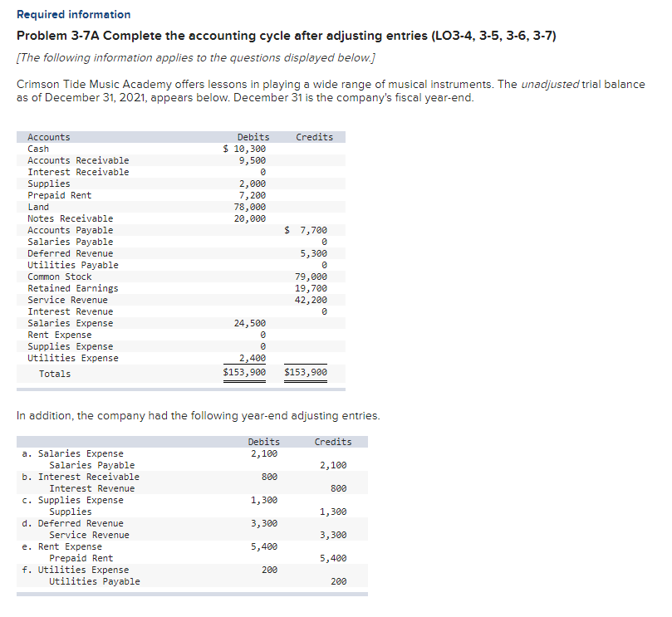This screenshot has height=617, width=672.
Task: Select the 2,400 Utilities Expense debit
Action: 253,358
